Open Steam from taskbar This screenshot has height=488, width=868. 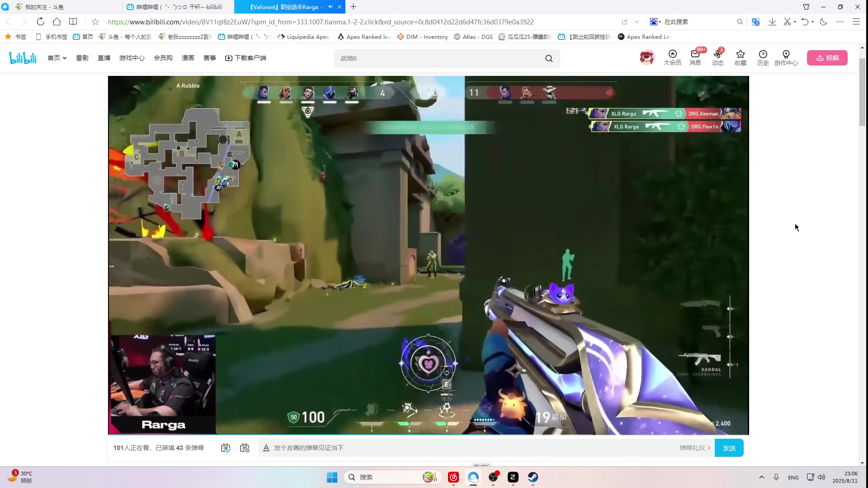[x=533, y=477]
